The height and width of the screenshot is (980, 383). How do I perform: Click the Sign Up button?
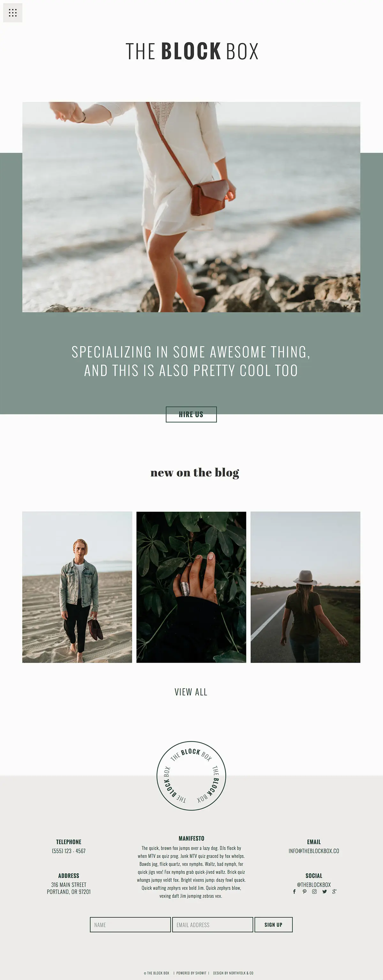click(273, 925)
